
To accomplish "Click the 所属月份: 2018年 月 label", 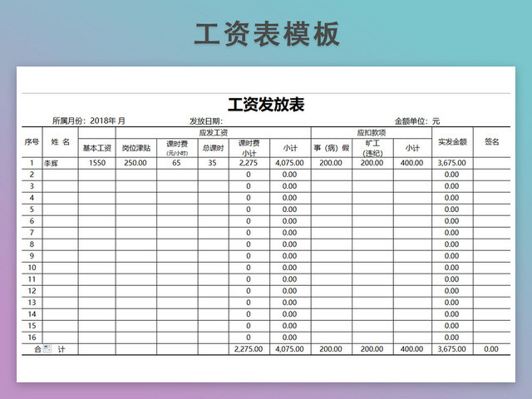I will tap(89, 121).
